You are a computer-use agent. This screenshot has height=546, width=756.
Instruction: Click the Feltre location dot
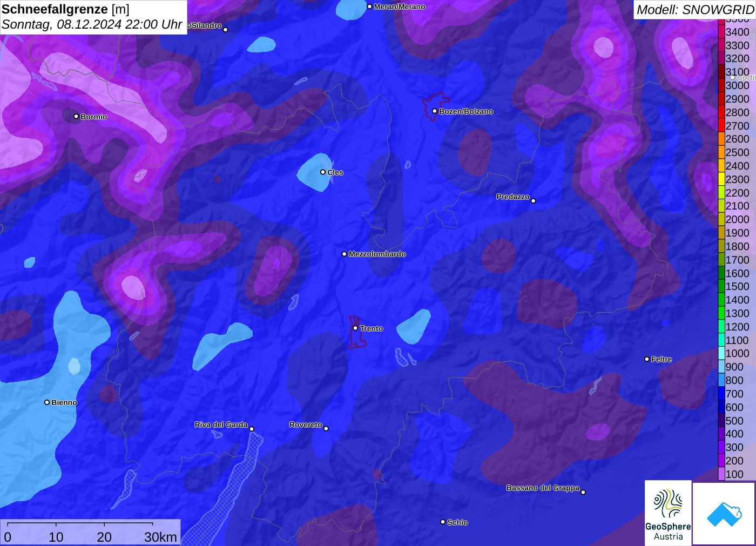(x=647, y=359)
